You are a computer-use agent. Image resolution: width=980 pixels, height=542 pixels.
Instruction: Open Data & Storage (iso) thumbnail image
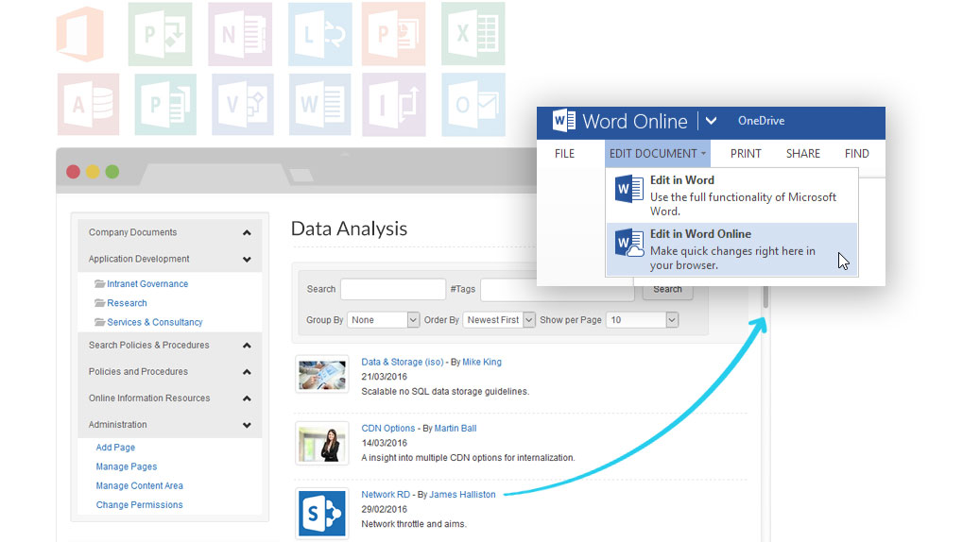[x=322, y=375]
